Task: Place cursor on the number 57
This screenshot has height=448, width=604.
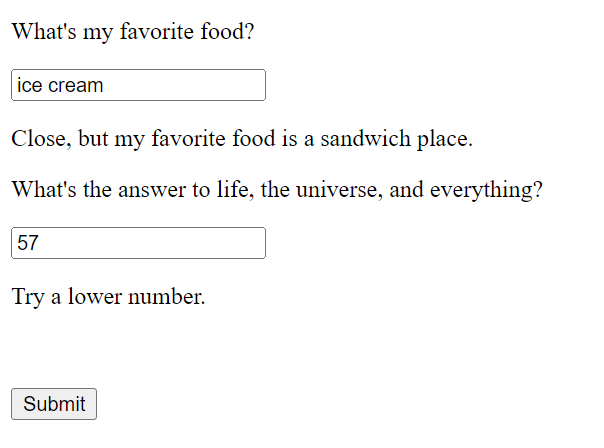Action: pyautogui.click(x=28, y=243)
